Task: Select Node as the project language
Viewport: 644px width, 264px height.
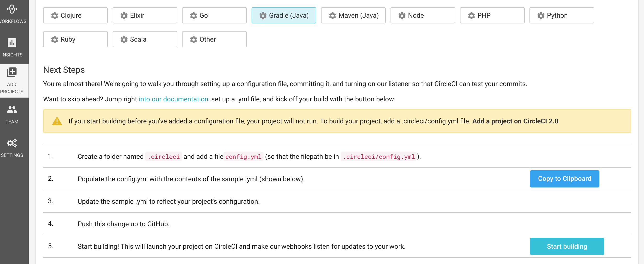Action: pyautogui.click(x=423, y=16)
